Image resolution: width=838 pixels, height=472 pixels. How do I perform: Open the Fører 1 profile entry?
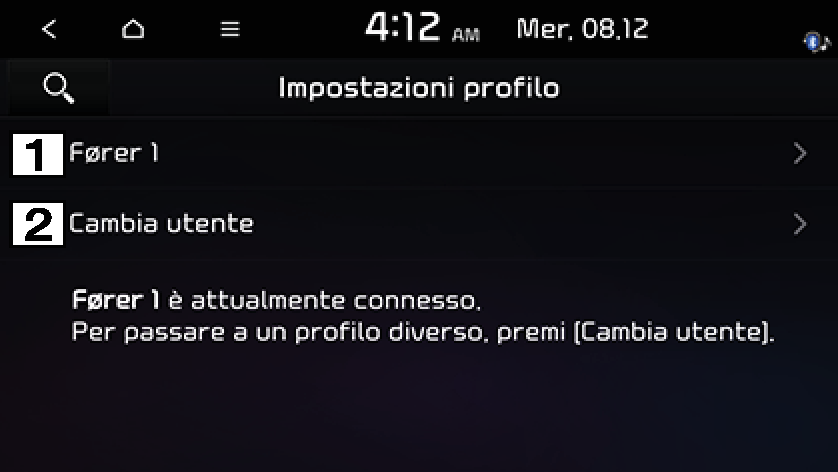pyautogui.click(x=419, y=153)
